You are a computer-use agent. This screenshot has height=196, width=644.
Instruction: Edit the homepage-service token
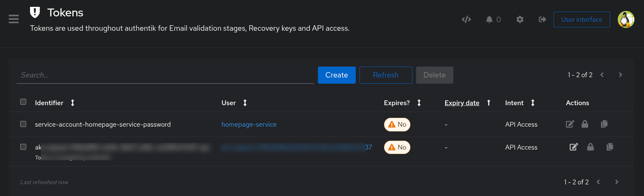click(x=570, y=124)
